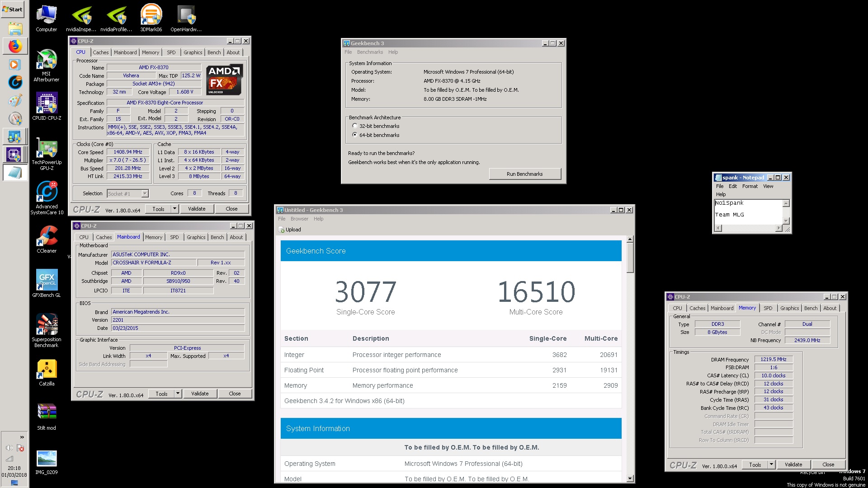The image size is (868, 488).
Task: Click the Floating Point row in results
Action: tap(451, 370)
